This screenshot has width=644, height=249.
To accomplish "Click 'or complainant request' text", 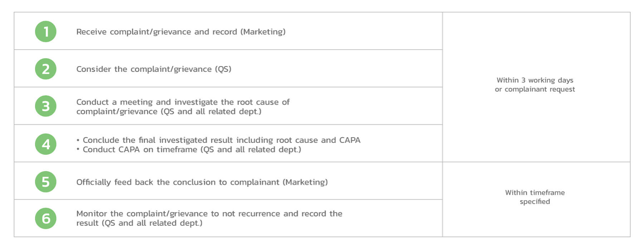I will tap(535, 89).
